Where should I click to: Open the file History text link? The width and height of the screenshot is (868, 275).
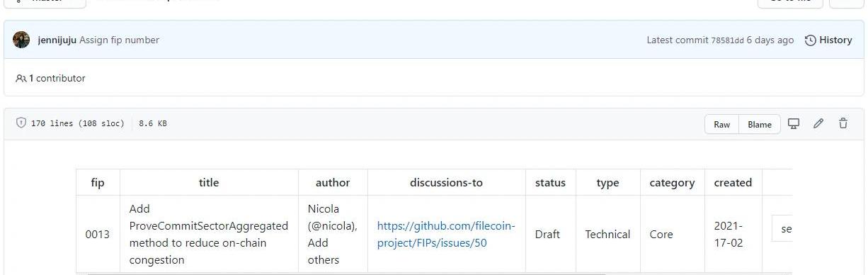click(835, 40)
